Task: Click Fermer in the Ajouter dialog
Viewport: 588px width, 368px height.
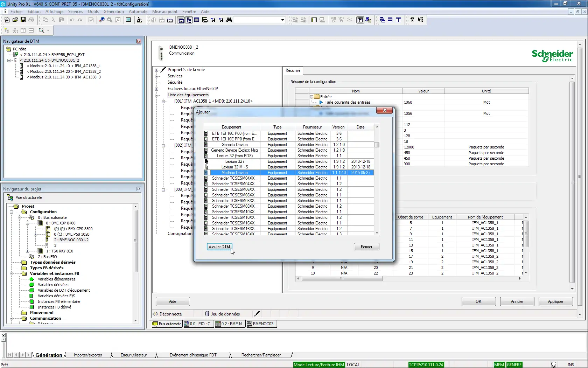Action: (x=366, y=247)
